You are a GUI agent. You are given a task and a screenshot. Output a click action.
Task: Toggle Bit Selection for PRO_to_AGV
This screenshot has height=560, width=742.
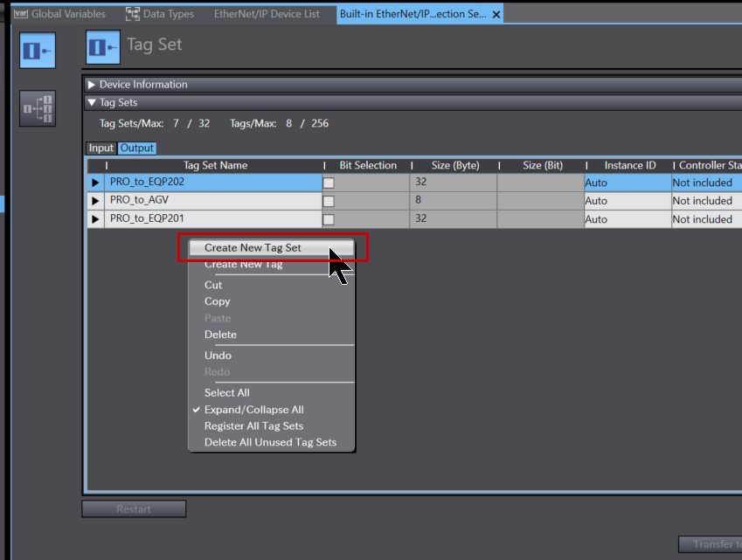point(329,201)
